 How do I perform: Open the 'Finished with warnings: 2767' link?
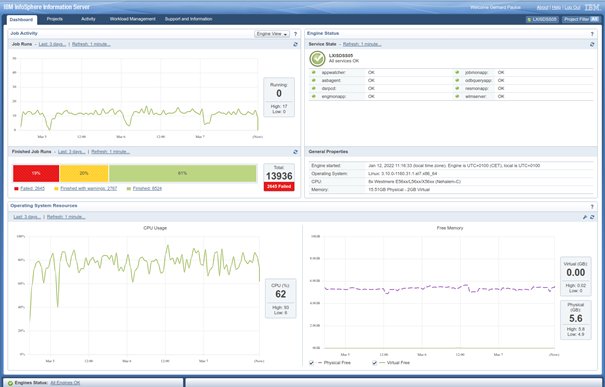point(88,189)
